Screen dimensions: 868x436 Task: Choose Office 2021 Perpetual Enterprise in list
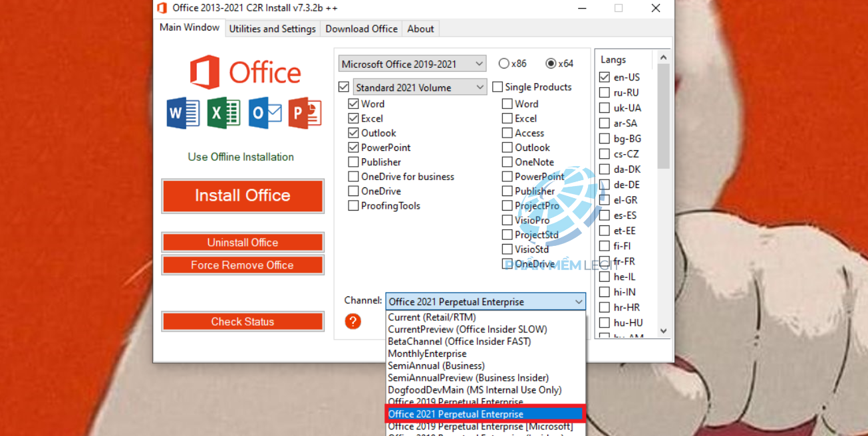(486, 414)
